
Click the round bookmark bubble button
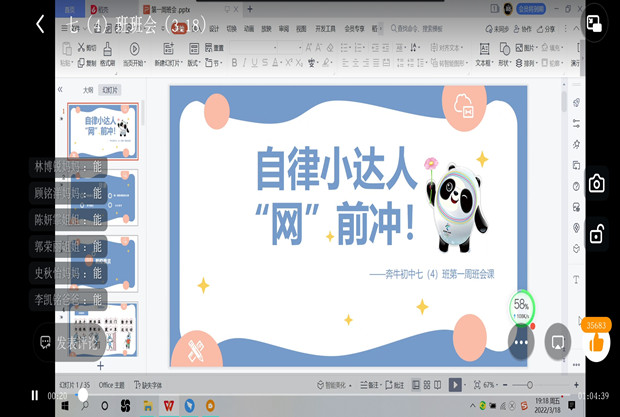(x=558, y=342)
